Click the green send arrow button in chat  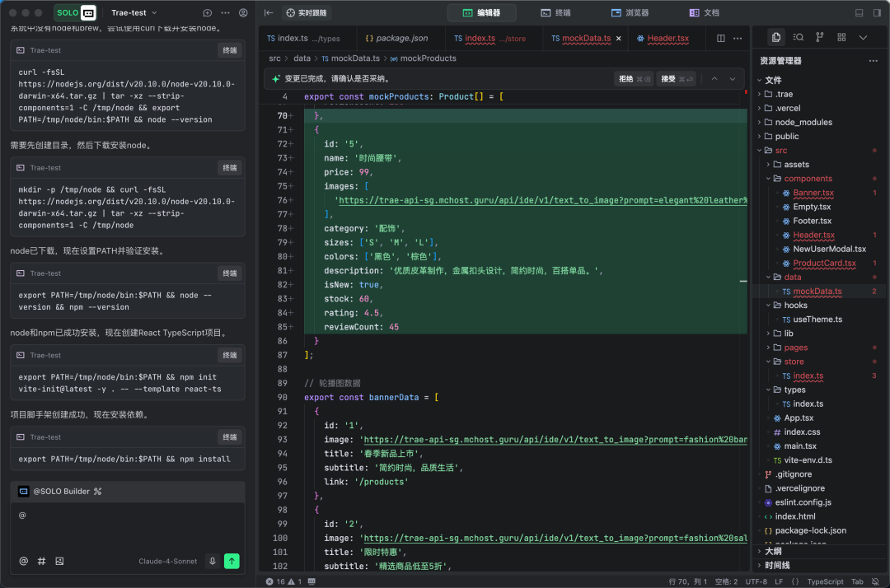(x=232, y=561)
